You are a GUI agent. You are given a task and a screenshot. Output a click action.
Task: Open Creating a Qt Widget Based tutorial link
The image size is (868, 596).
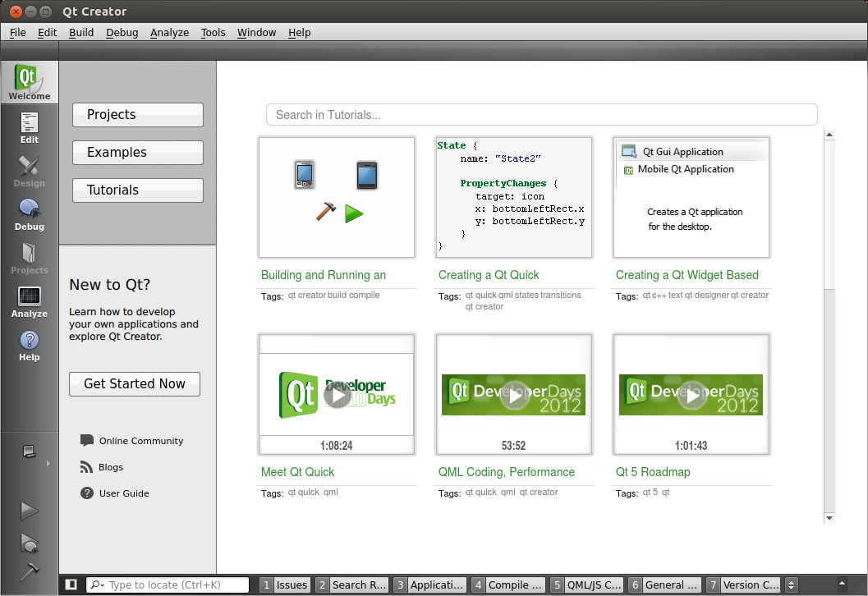coord(687,275)
